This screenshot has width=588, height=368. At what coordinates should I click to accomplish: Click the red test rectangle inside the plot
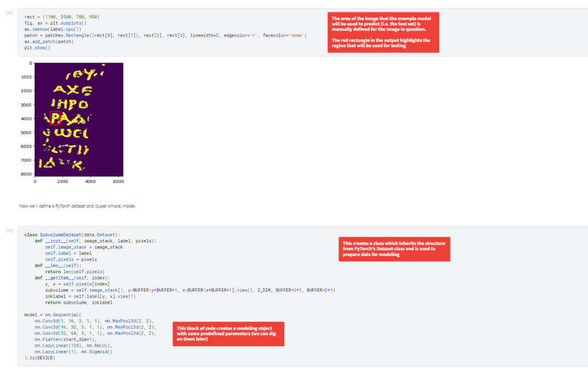56,119
